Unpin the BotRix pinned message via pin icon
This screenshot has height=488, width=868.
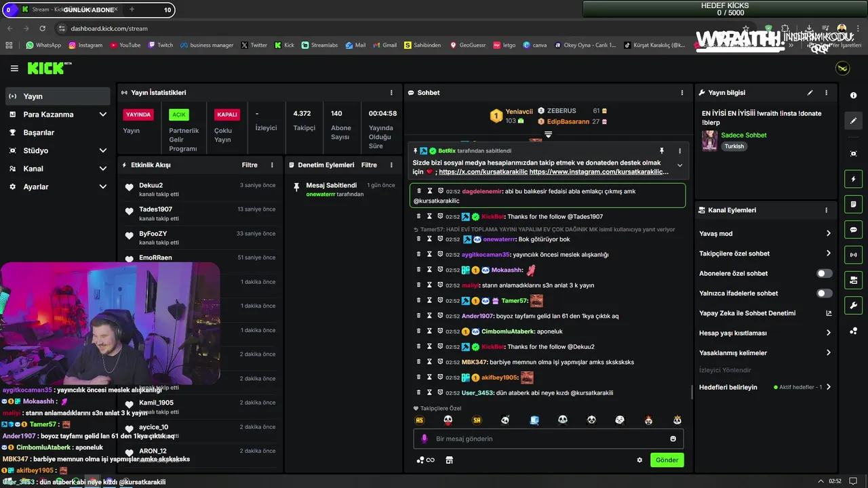click(662, 151)
